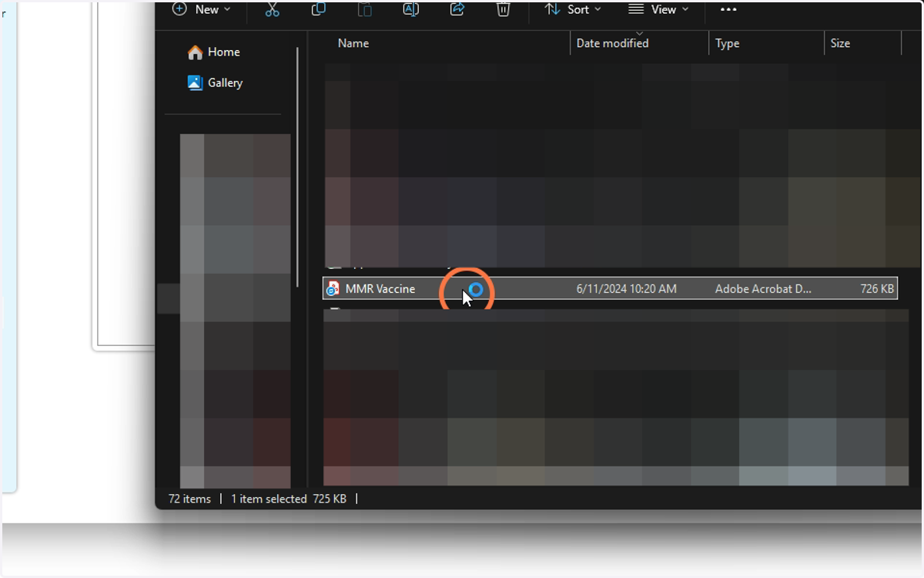924x578 pixels.
Task: Sort by the Date modified column header
Action: [x=612, y=43]
